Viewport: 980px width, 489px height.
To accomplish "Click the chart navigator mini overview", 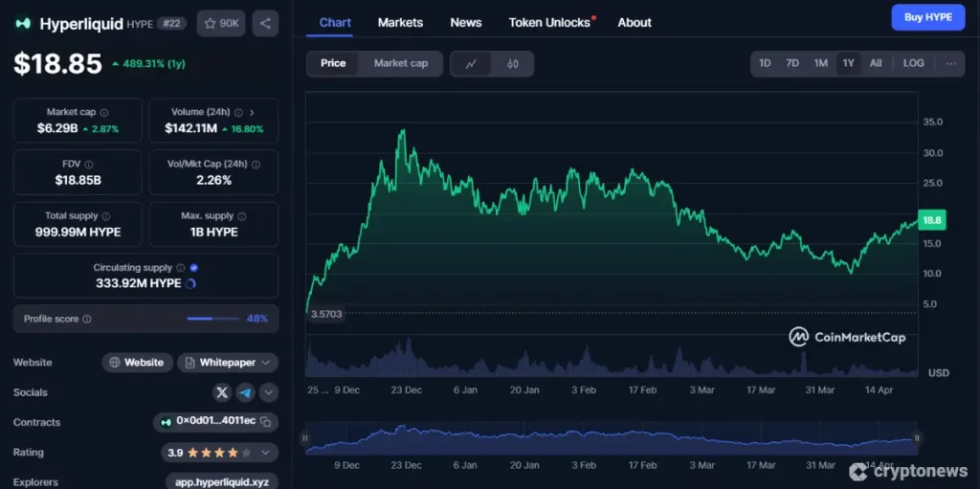I will pos(612,438).
